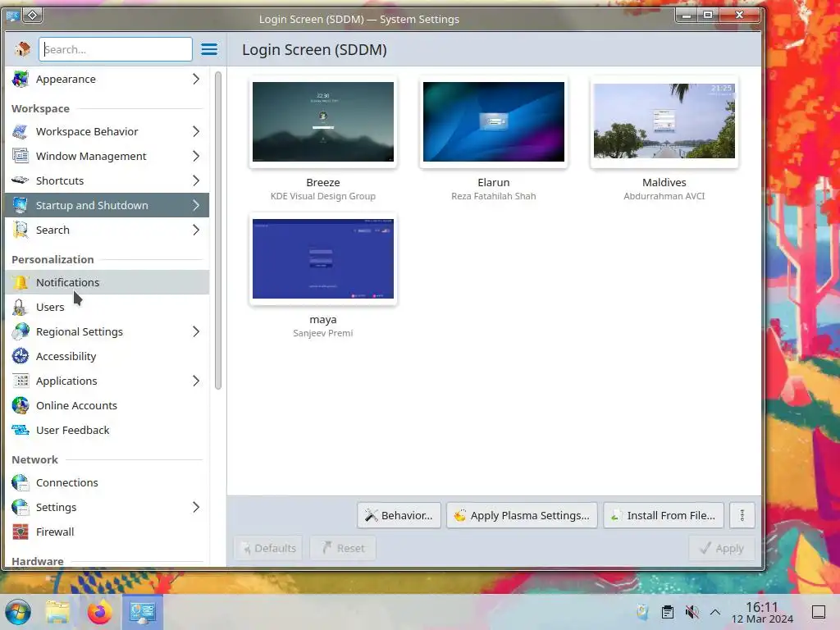Expand the Workspace Behavior chevron
The width and height of the screenshot is (840, 630).
click(196, 131)
